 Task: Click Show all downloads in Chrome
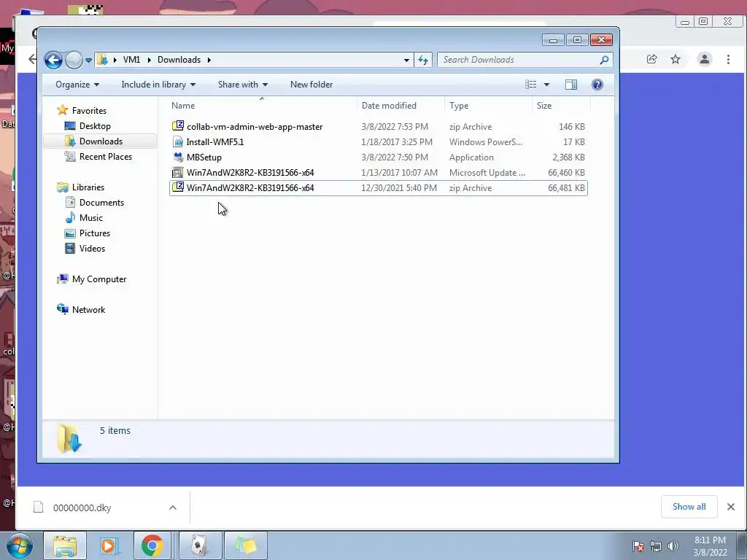(x=689, y=507)
